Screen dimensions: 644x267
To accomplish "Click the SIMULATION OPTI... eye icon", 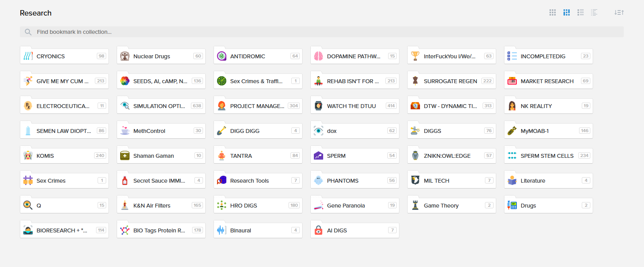I will pyautogui.click(x=125, y=106).
